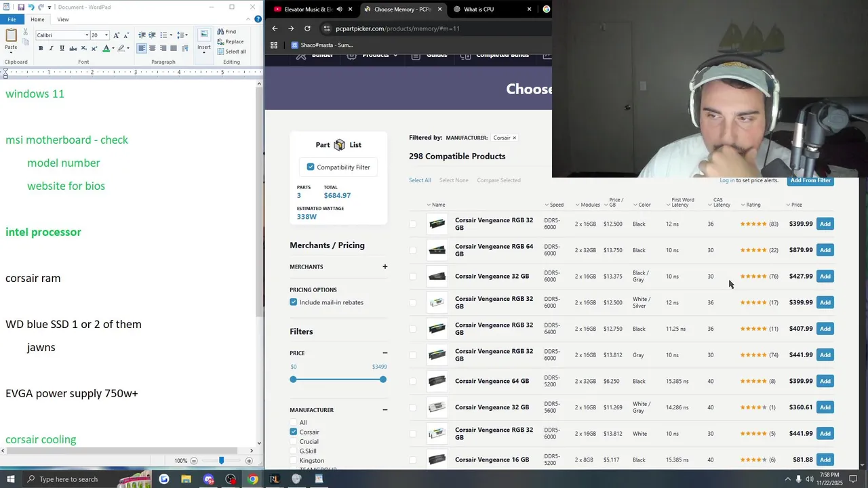
Task: Reload the PCPartPicker page
Action: pos(307,28)
